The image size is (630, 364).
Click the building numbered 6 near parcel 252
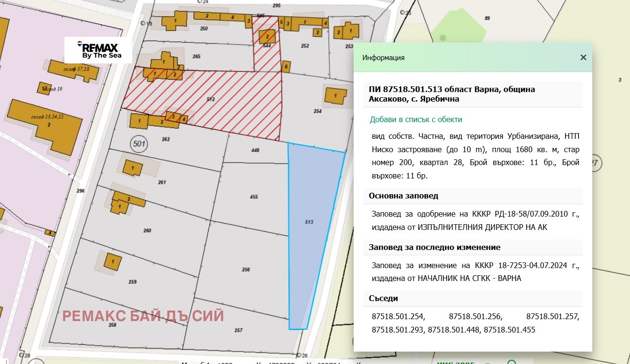click(x=286, y=67)
